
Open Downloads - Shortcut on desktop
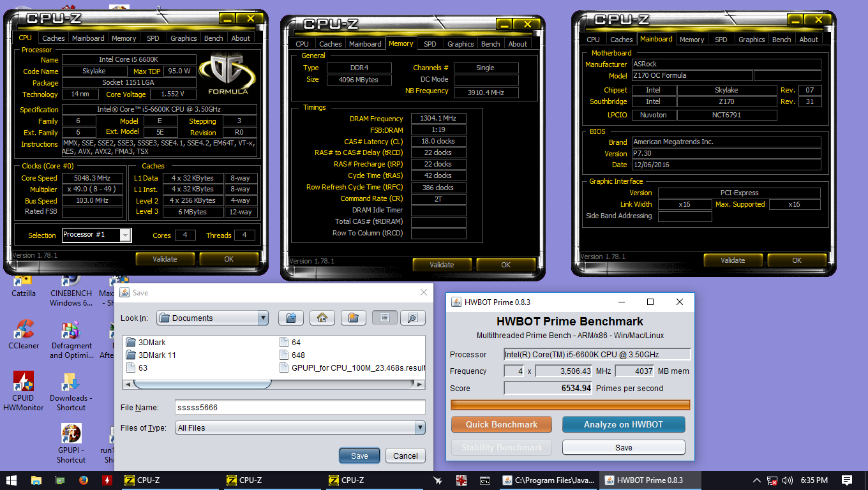pos(71,391)
